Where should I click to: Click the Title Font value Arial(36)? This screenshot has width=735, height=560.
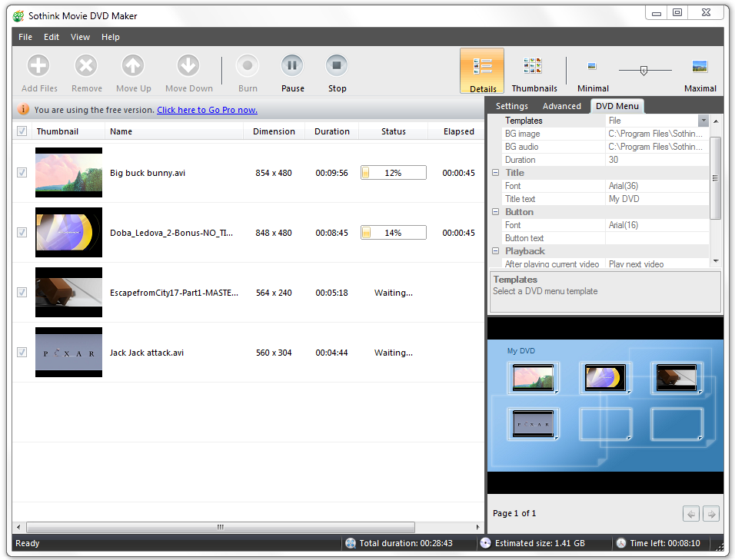coord(657,186)
